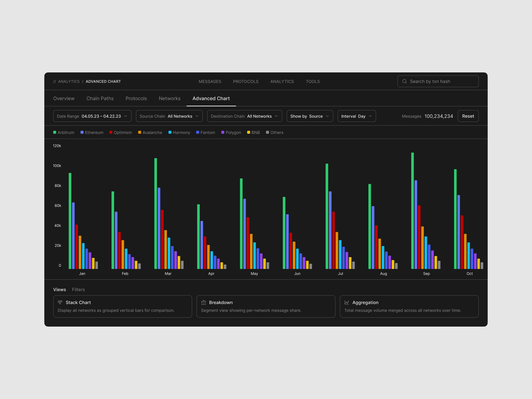Click the Reset button

(x=468, y=116)
